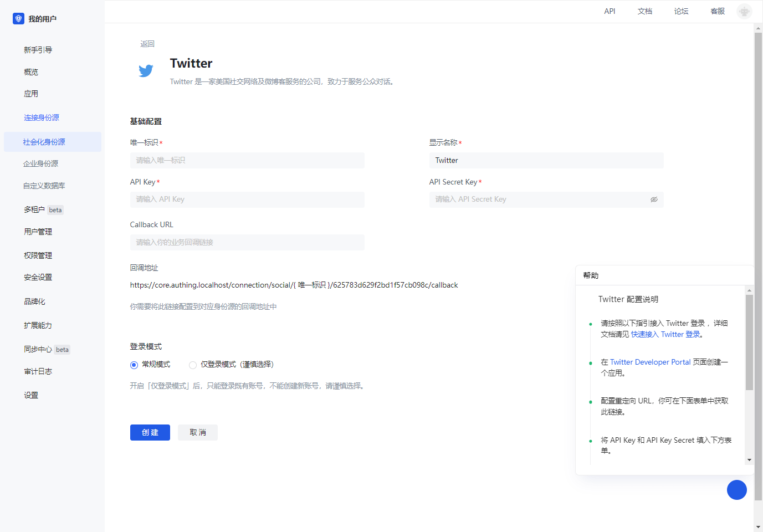
Task: Focus the API Key input field
Action: tap(247, 199)
